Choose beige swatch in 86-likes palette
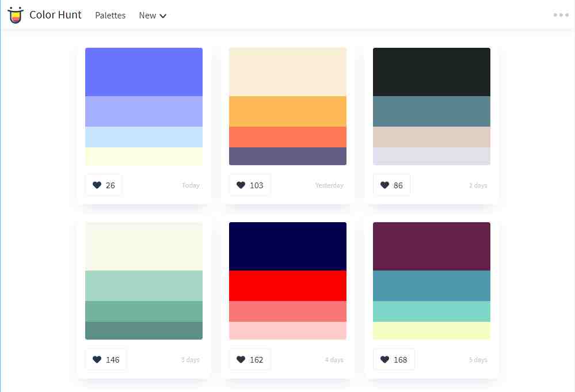575x392 pixels. (432, 137)
